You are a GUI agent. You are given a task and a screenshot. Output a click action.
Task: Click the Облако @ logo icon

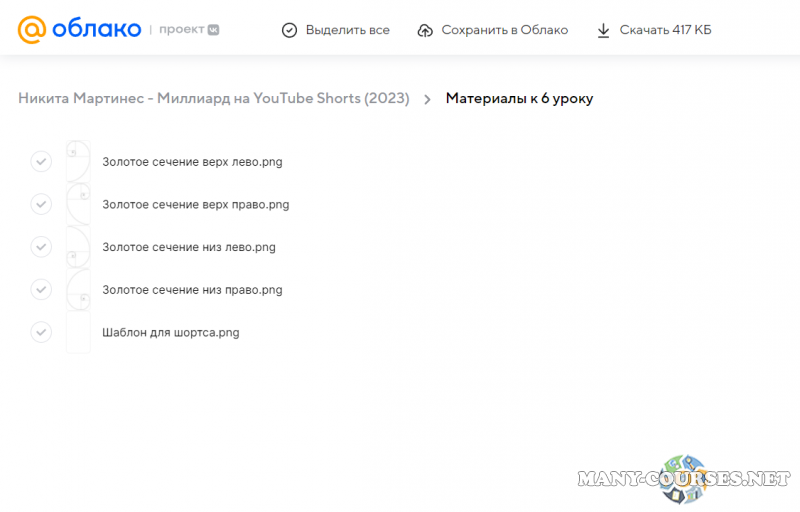pyautogui.click(x=32, y=30)
